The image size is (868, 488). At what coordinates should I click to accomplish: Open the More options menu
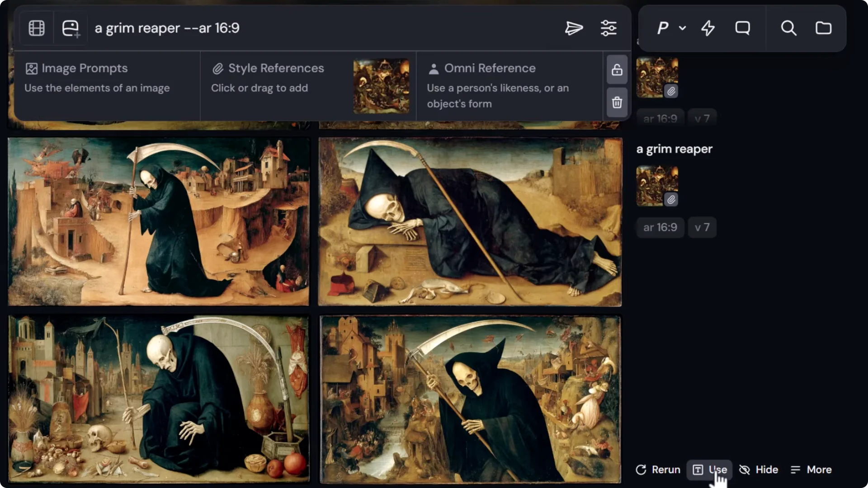point(811,469)
